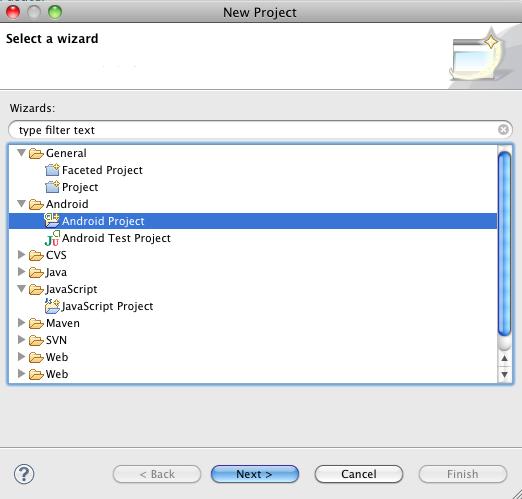The image size is (522, 499).
Task: Click the JavaScript folder icon
Action: coord(36,289)
